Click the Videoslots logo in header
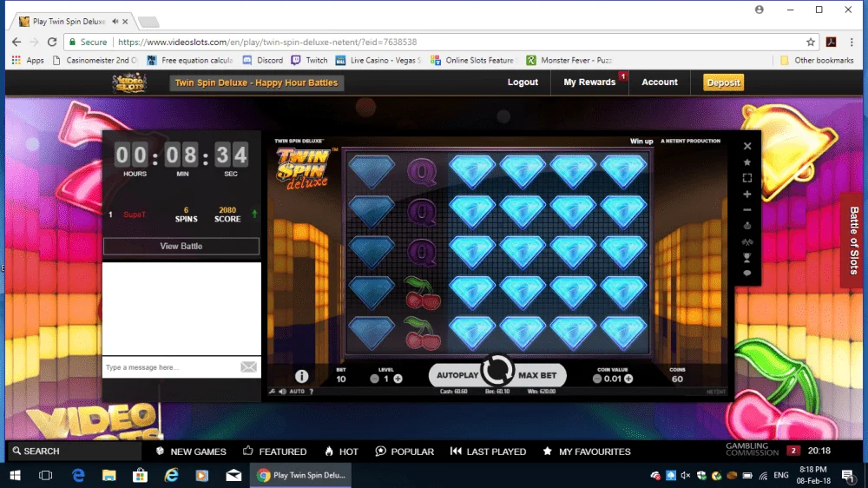The height and width of the screenshot is (488, 868). (x=129, y=82)
